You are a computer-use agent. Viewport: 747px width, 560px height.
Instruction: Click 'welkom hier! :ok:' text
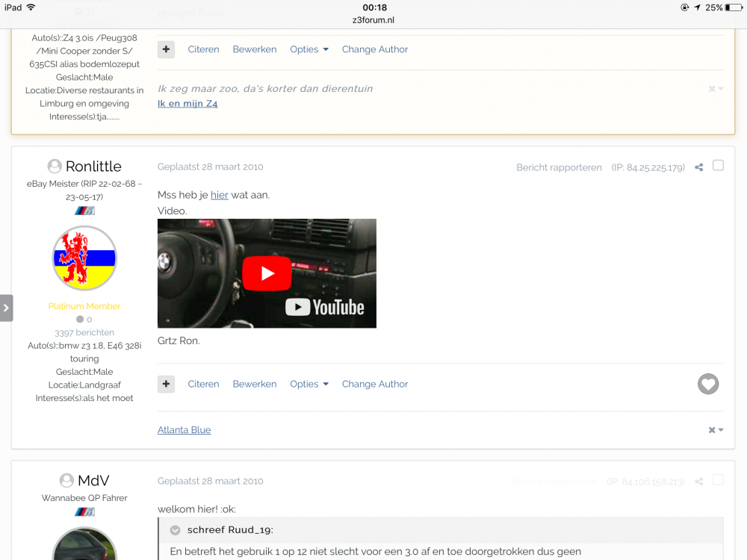point(196,509)
